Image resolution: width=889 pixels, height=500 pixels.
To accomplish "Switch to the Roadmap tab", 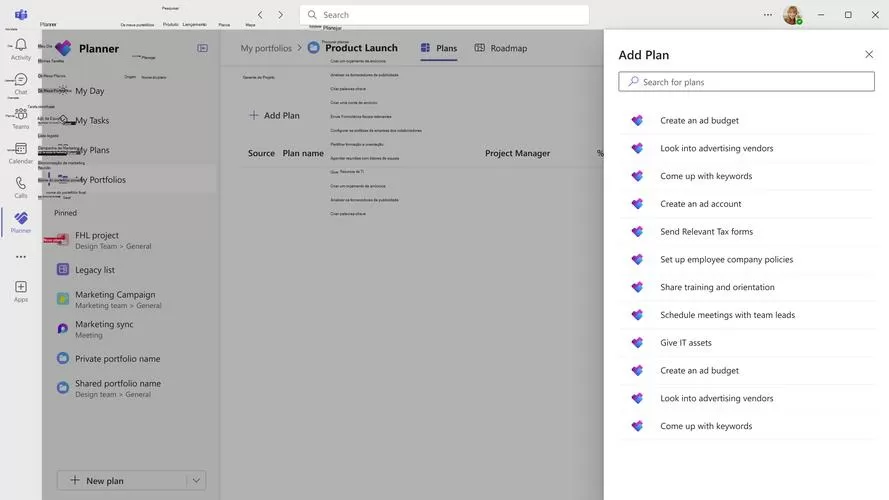I will point(501,48).
